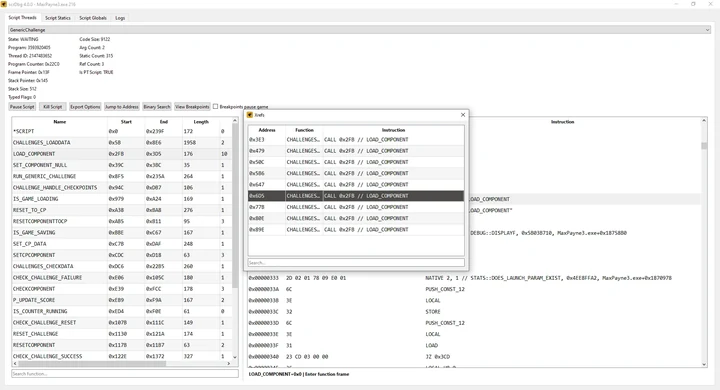Select the CHALLENGE_HANDLE_CHECKPOINTS function row
Viewport: 720px width, 390px height.
click(x=122, y=187)
